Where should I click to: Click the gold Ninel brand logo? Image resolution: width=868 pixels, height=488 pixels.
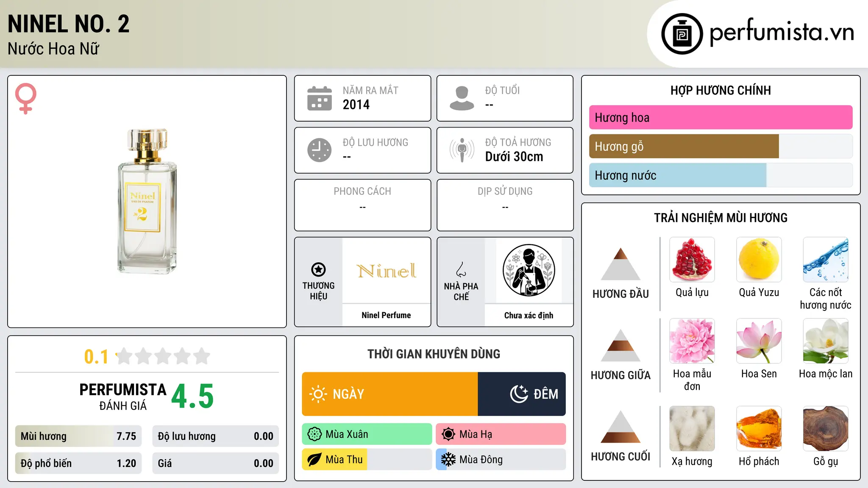tap(387, 271)
